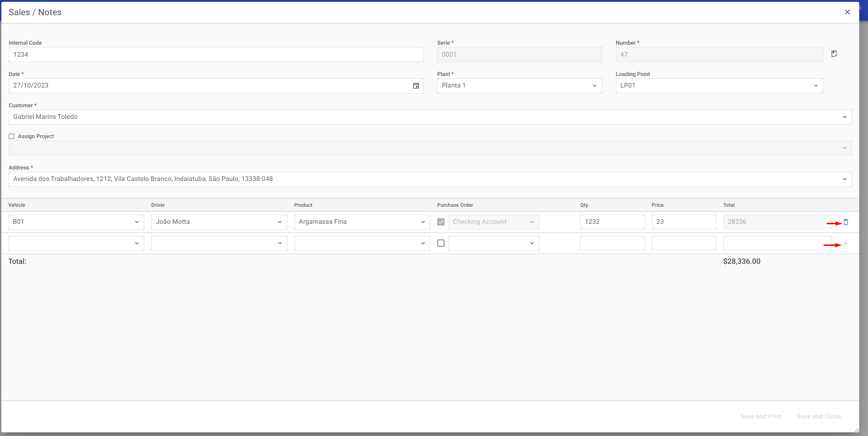Image resolution: width=868 pixels, height=436 pixels.
Task: Change driver João Motta dropdown
Action: point(219,222)
